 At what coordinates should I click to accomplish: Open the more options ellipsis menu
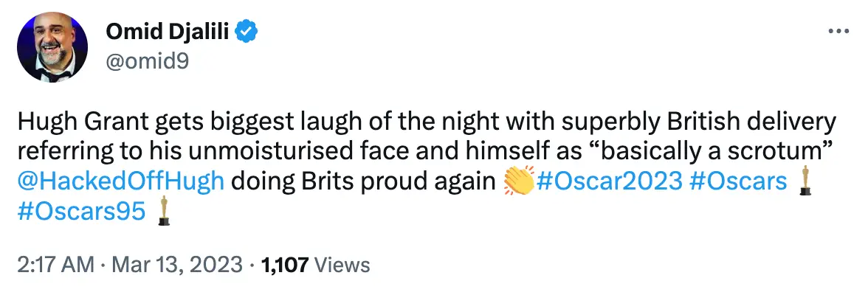[839, 32]
